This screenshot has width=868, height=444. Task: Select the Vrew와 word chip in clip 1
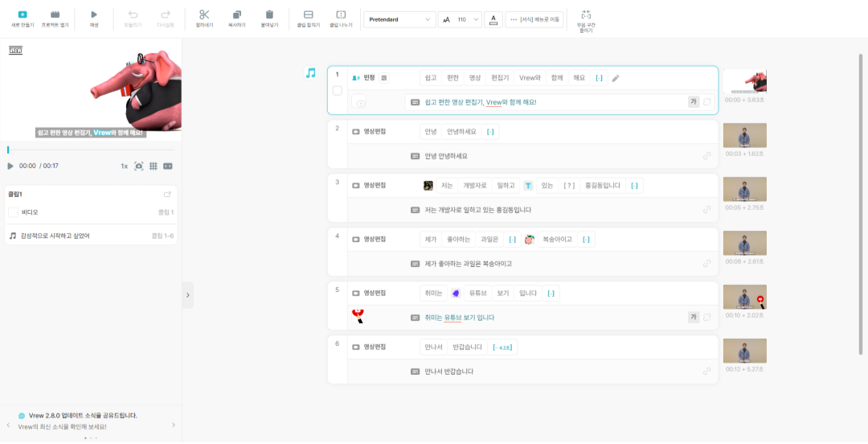coord(530,78)
